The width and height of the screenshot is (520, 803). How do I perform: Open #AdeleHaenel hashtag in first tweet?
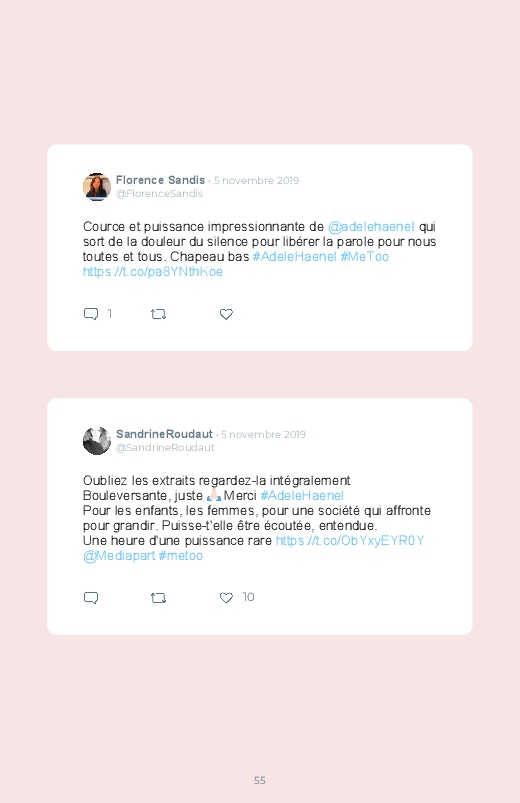[295, 257]
